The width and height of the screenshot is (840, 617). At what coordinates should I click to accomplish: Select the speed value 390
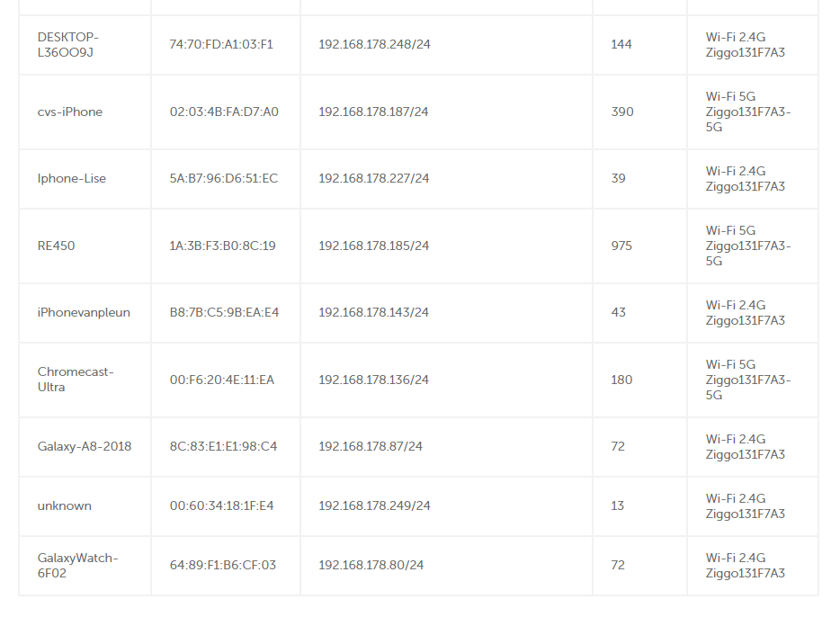(x=622, y=112)
